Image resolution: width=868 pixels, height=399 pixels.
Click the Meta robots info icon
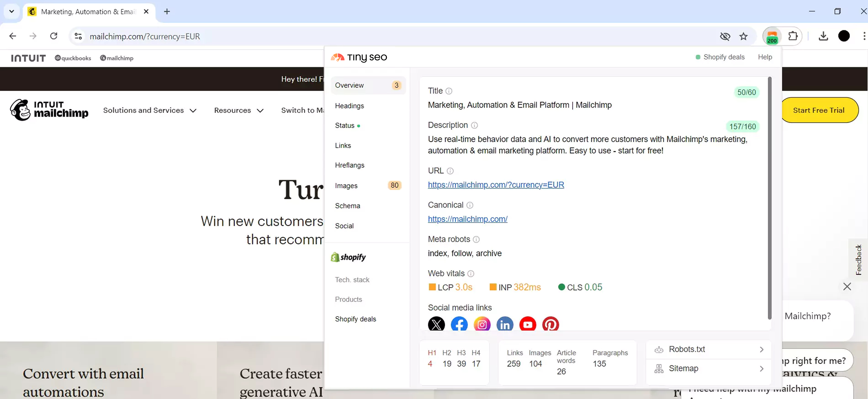pyautogui.click(x=476, y=239)
